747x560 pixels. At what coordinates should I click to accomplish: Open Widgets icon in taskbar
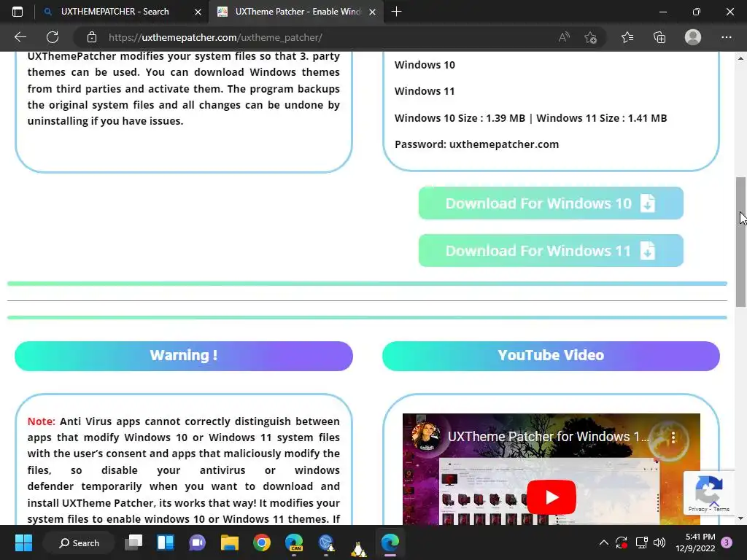tap(166, 542)
